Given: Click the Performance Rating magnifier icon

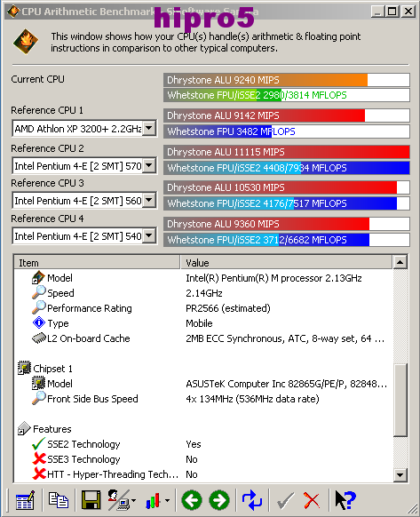Looking at the screenshot, I should click(x=39, y=307).
